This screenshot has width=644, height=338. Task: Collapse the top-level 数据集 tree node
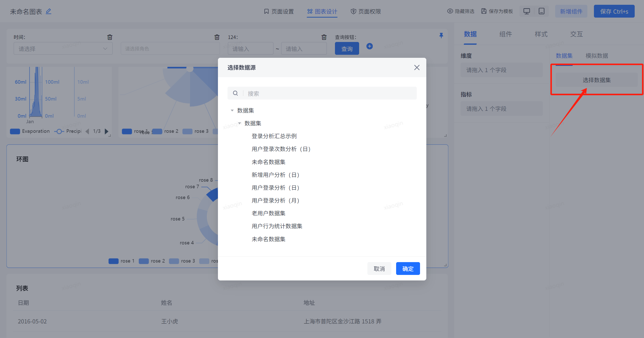tap(232, 110)
